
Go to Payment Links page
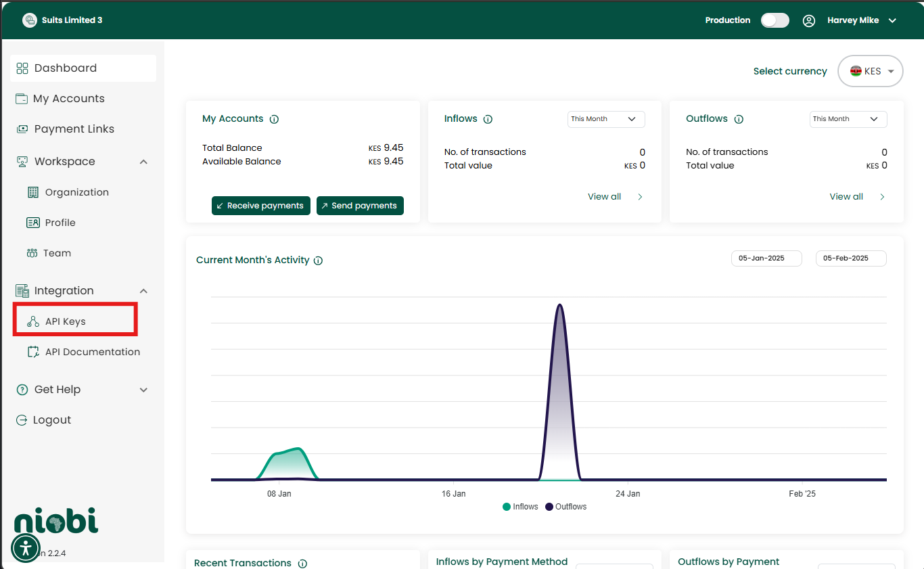point(74,129)
